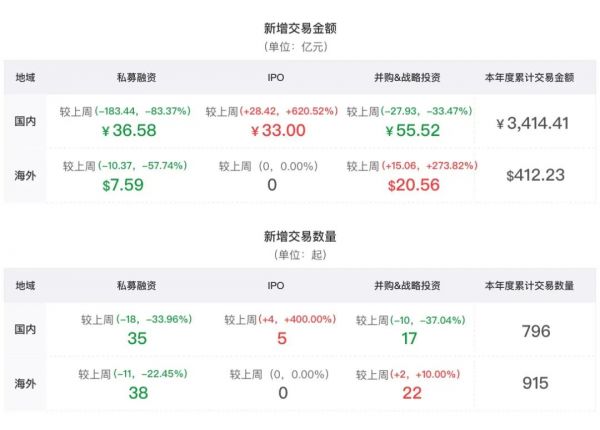Click the overseas cumulative deal count 915
Screen dimensions: 600x430
[536, 383]
